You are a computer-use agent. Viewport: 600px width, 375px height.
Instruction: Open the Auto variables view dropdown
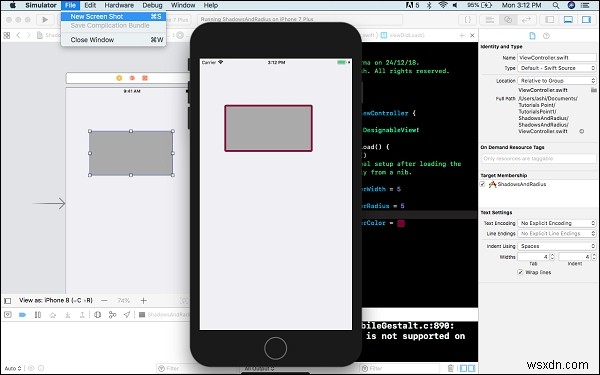[x=13, y=368]
